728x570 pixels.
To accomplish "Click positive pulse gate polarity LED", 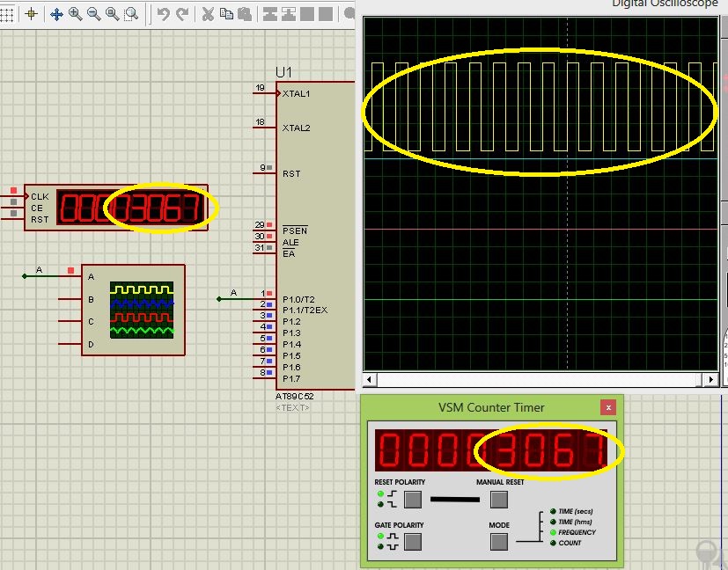I will pyautogui.click(x=380, y=537).
